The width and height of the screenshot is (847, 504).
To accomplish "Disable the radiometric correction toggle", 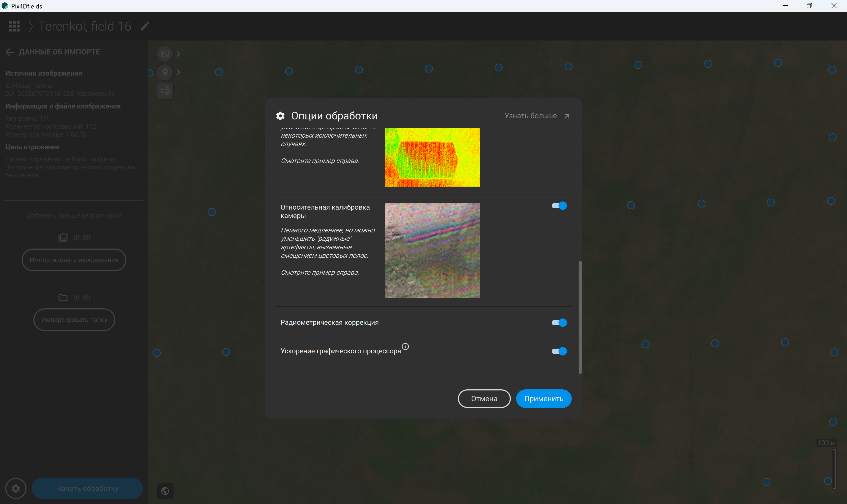I will tap(559, 323).
